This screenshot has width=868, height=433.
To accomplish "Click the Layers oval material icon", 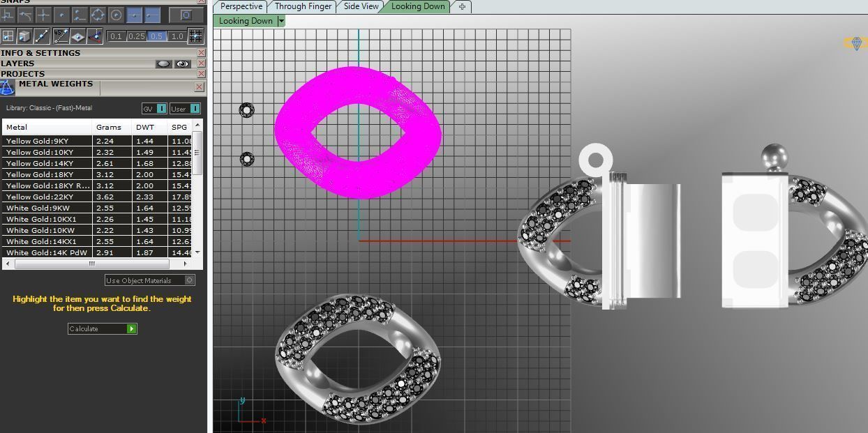I will (x=164, y=63).
